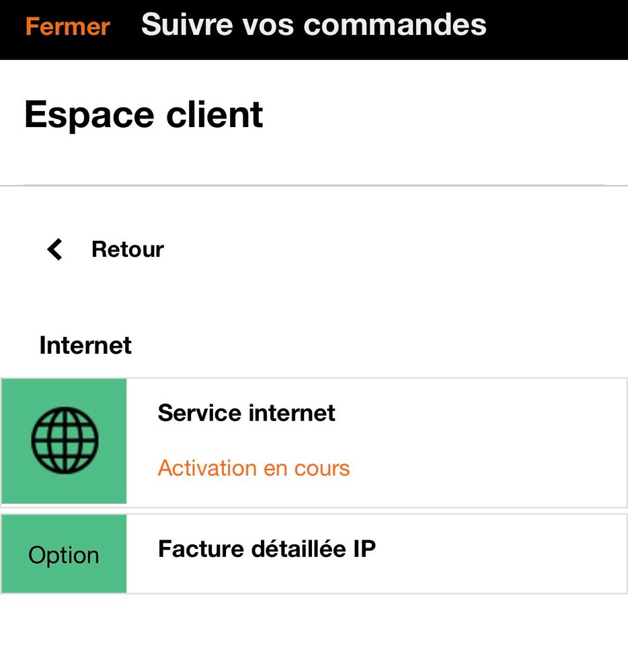Open Facture détaillée IP option
This screenshot has height=672, width=628.
pyautogui.click(x=266, y=550)
